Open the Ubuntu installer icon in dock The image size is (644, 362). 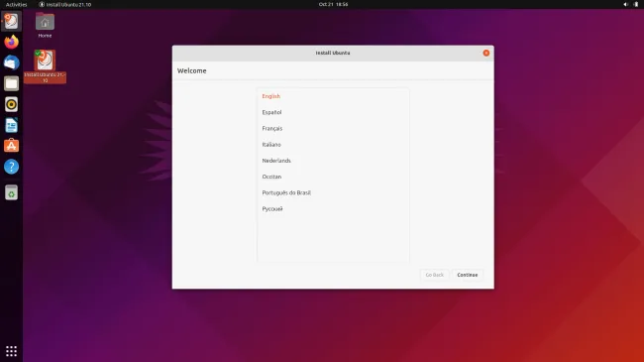point(11,21)
